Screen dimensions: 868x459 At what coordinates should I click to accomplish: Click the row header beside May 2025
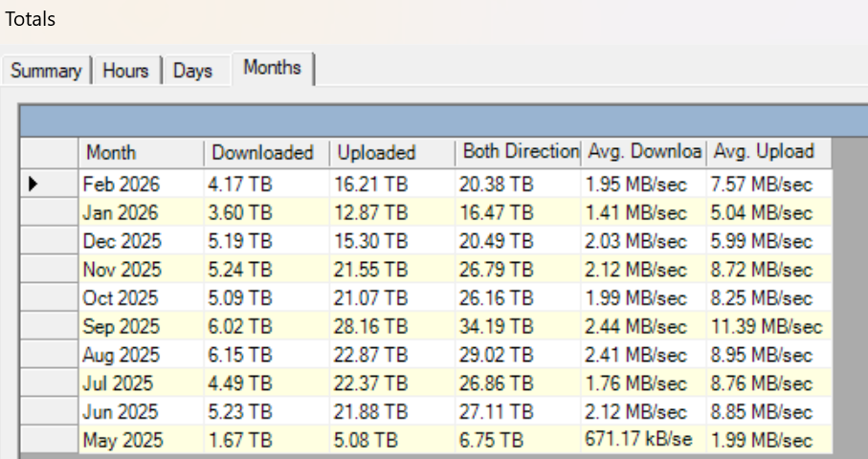[49, 440]
